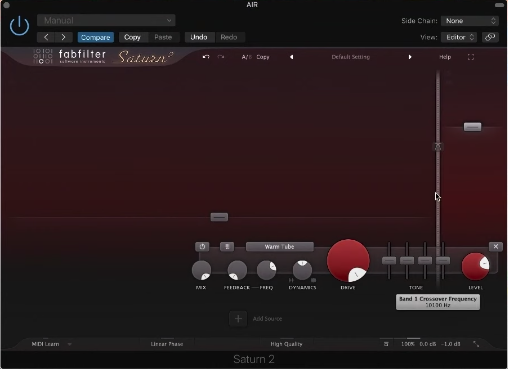Click the FabFilter logo

tap(69, 57)
